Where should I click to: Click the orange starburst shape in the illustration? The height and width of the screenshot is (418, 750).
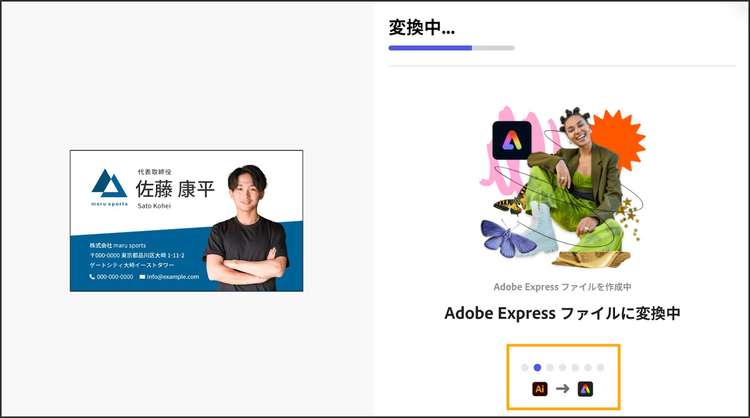click(617, 140)
